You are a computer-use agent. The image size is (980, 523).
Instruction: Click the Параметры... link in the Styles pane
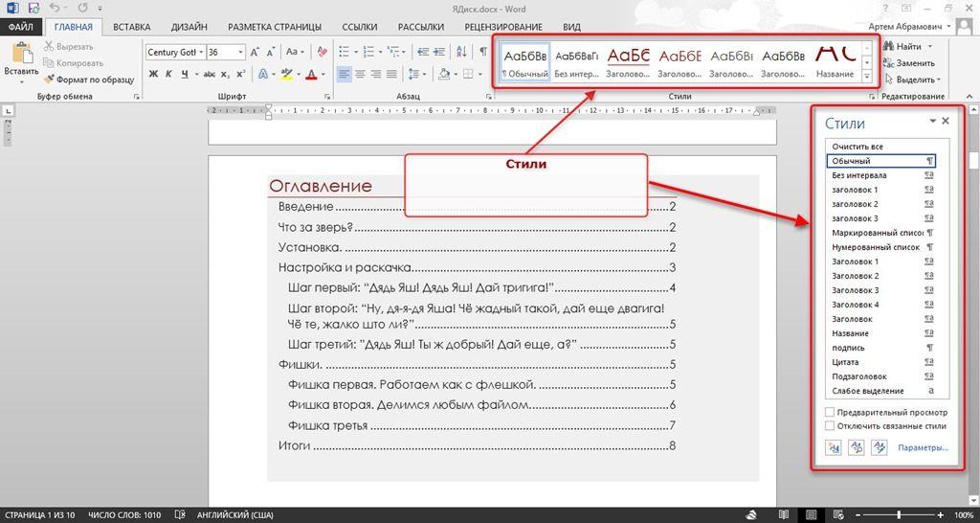coord(923,447)
